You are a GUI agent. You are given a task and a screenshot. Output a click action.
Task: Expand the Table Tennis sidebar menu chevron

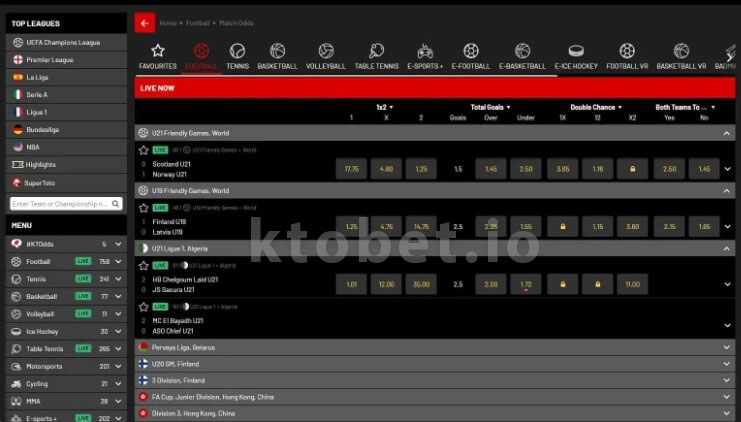pyautogui.click(x=118, y=349)
